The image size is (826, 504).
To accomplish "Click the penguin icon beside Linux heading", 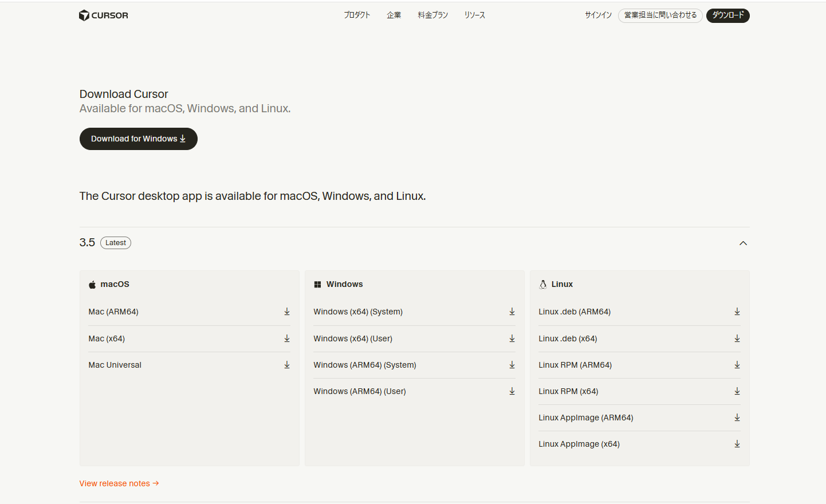I will pos(542,284).
